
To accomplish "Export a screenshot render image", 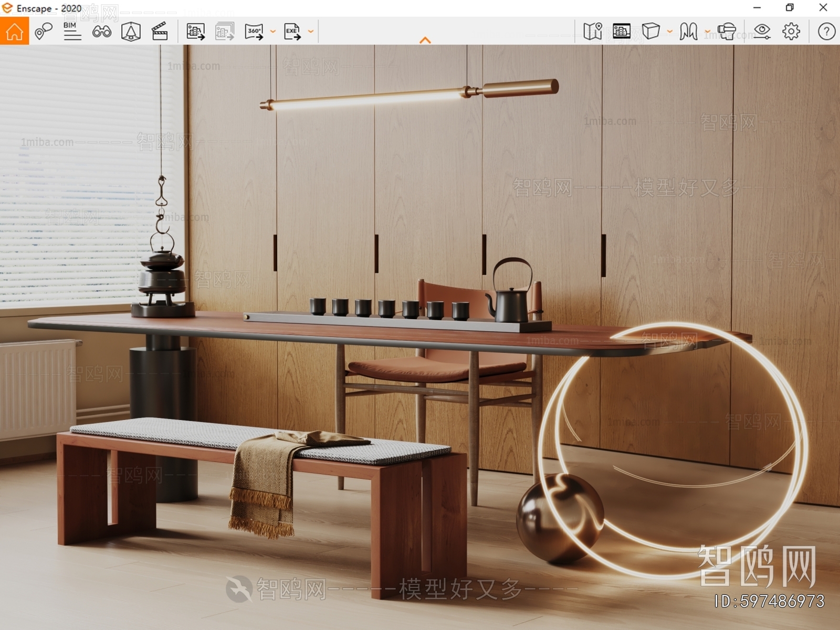I will click(x=196, y=31).
